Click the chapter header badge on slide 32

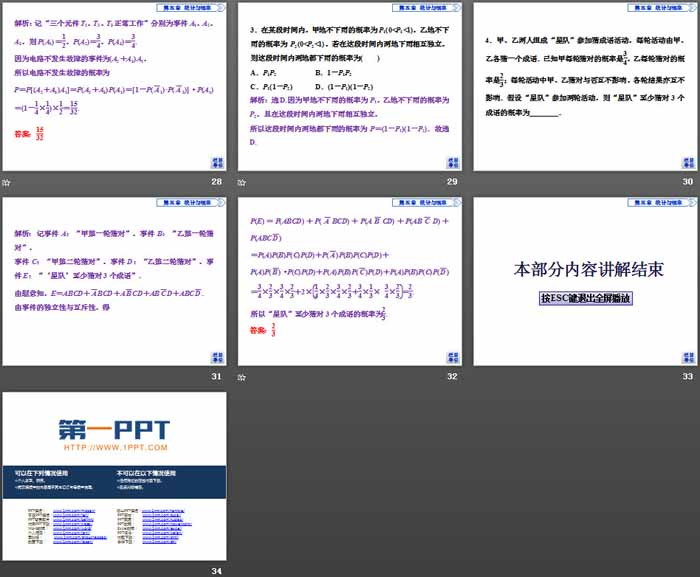pyautogui.click(x=426, y=202)
